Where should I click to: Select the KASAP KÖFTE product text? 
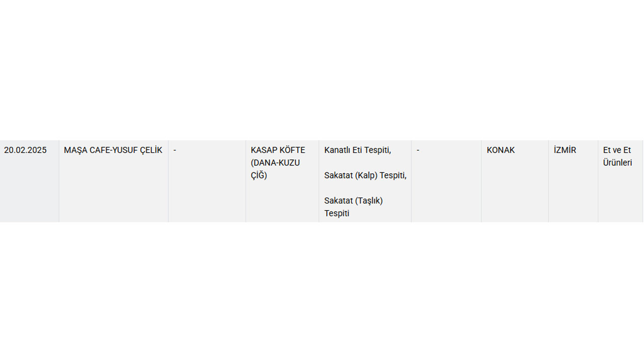(x=278, y=150)
